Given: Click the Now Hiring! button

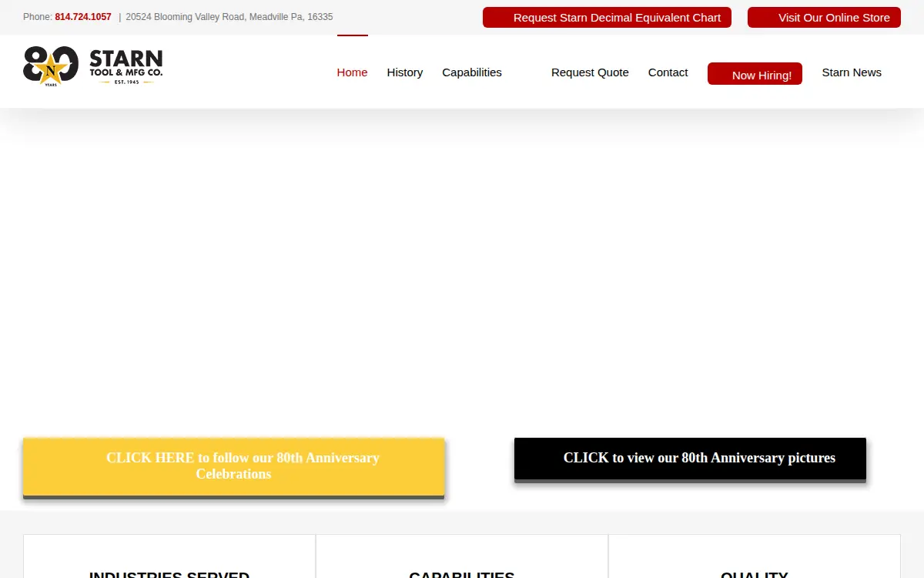Looking at the screenshot, I should 755,74.
